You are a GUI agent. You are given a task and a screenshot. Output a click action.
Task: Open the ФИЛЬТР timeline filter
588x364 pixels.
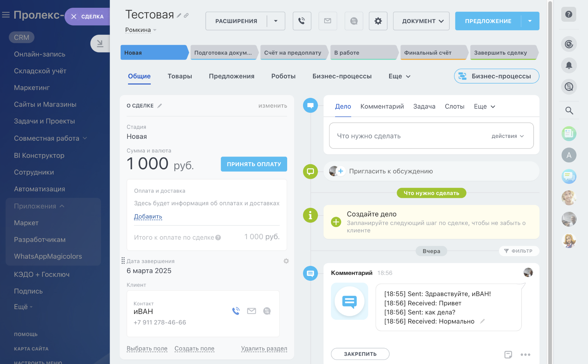519,251
